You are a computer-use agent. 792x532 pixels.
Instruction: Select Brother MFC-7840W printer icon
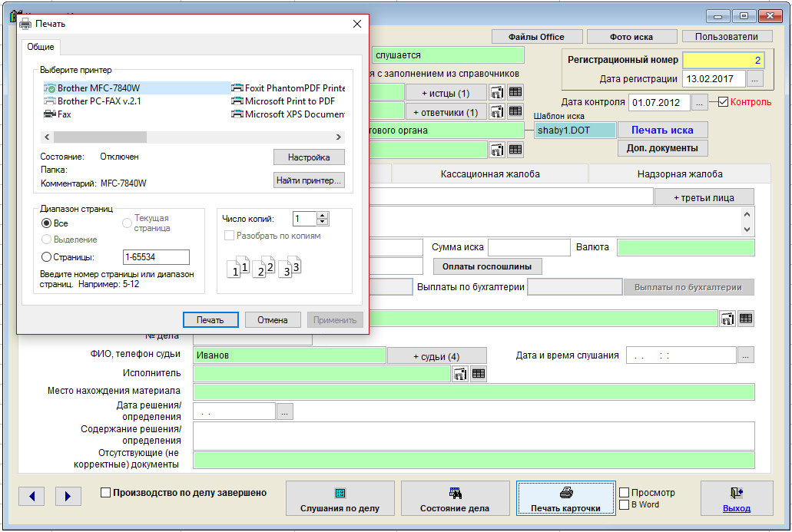[50, 88]
